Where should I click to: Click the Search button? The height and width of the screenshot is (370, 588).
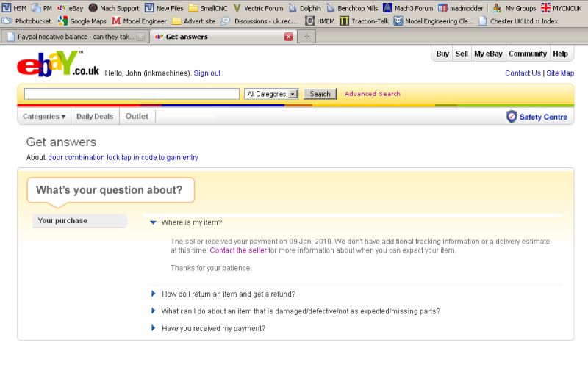(320, 94)
